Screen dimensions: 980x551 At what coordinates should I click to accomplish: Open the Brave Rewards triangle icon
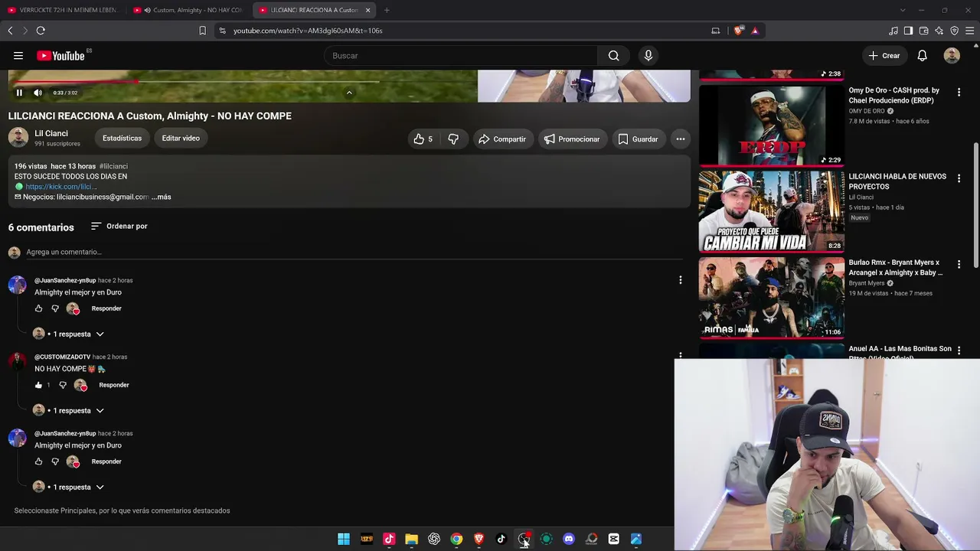point(755,31)
